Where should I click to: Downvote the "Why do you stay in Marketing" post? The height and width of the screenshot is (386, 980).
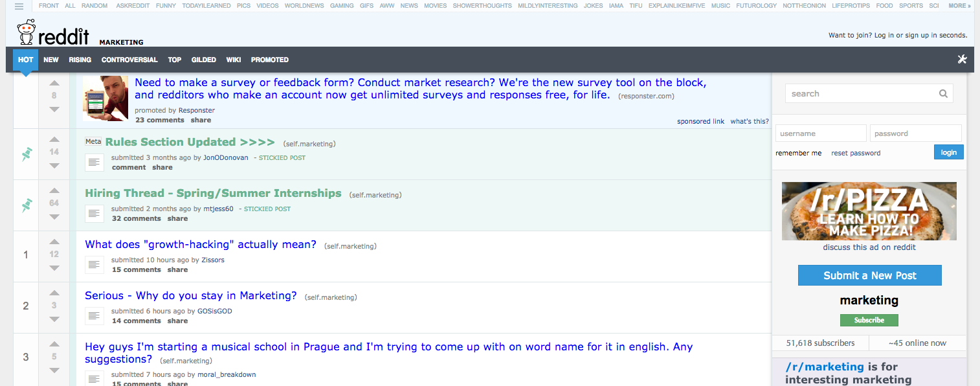click(54, 319)
